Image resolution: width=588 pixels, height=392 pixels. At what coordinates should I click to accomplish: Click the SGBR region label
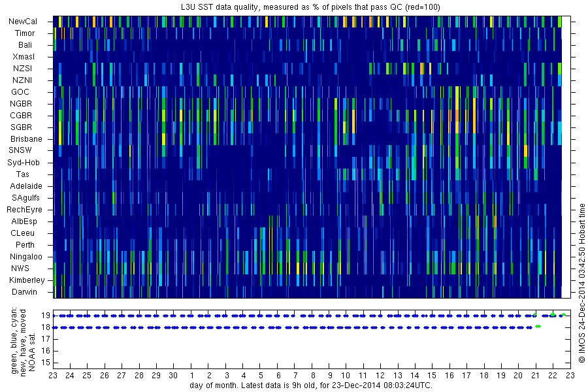pyautogui.click(x=21, y=127)
